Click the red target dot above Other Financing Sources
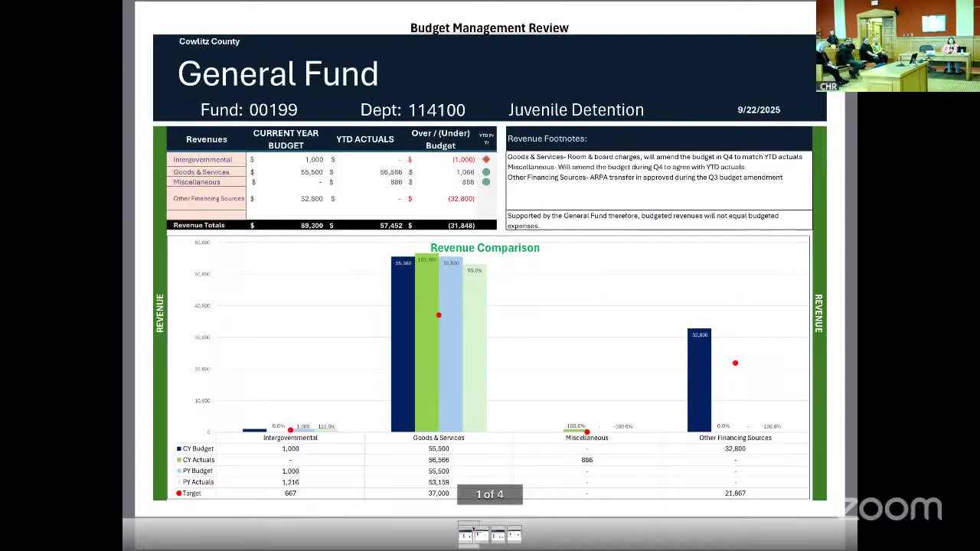Screen dimensions: 980x551 pos(735,363)
